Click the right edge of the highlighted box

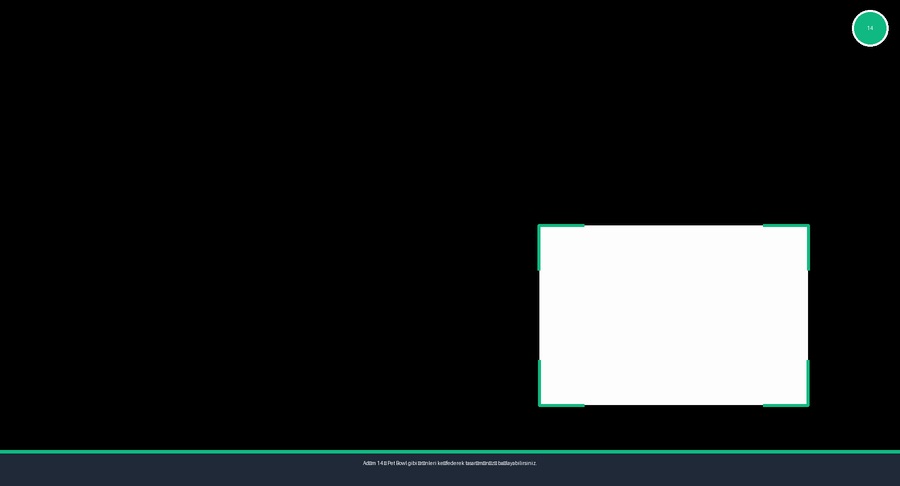point(808,315)
